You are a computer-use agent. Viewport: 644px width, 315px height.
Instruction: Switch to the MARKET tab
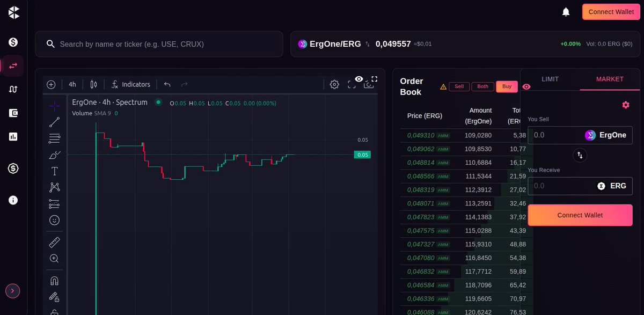tap(610, 79)
